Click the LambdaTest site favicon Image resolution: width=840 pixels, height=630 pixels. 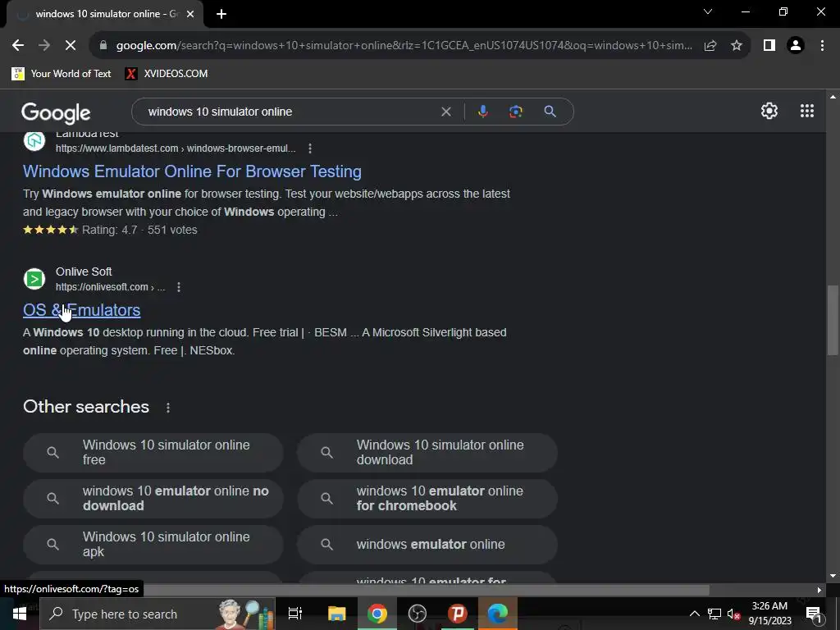(34, 140)
